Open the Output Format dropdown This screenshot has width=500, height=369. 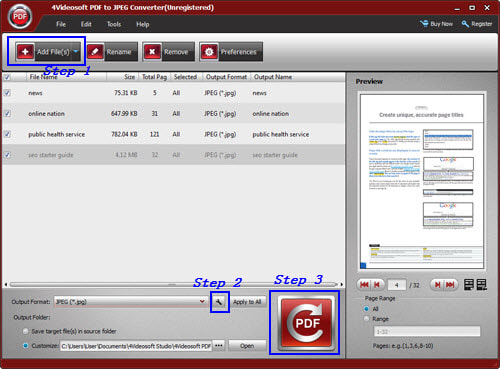tap(202, 301)
